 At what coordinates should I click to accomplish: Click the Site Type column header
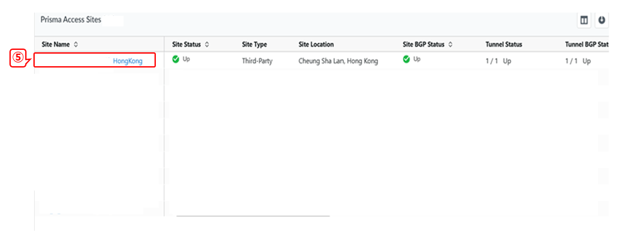[254, 44]
